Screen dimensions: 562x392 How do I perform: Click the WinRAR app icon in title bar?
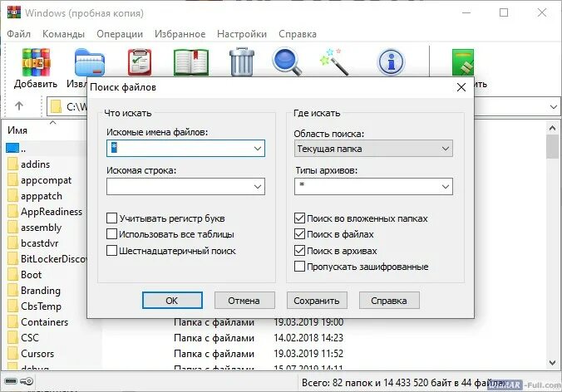click(14, 12)
